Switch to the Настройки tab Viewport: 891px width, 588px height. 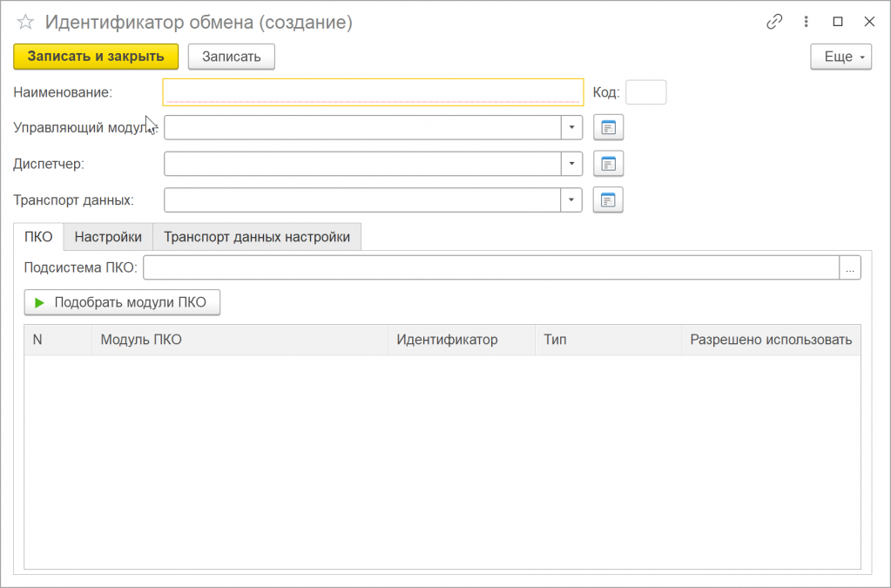(108, 236)
